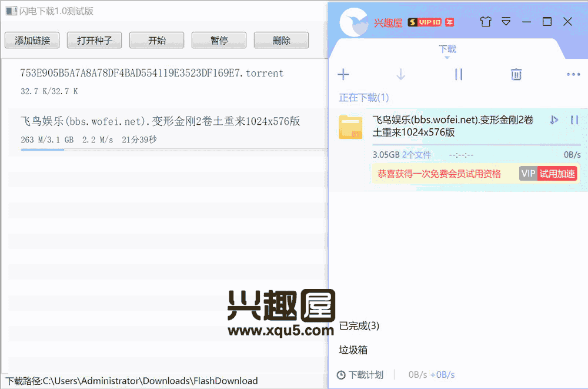Click the VIP10 badge

pos(425,22)
